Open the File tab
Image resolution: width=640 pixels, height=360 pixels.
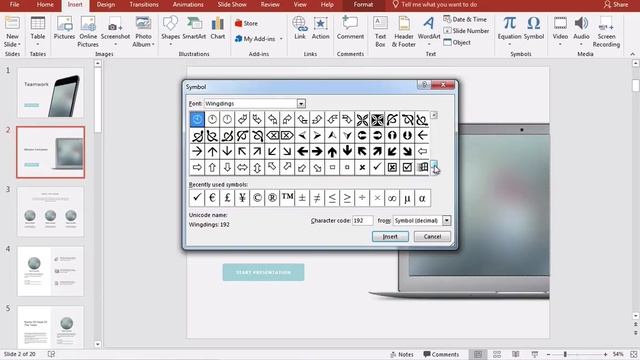pyautogui.click(x=14, y=4)
